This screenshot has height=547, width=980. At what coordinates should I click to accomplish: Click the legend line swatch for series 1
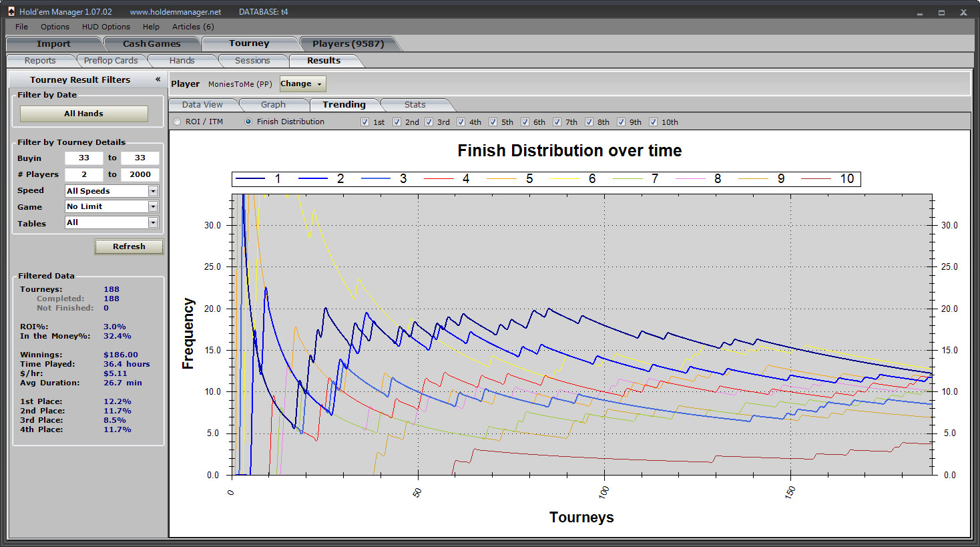click(250, 179)
